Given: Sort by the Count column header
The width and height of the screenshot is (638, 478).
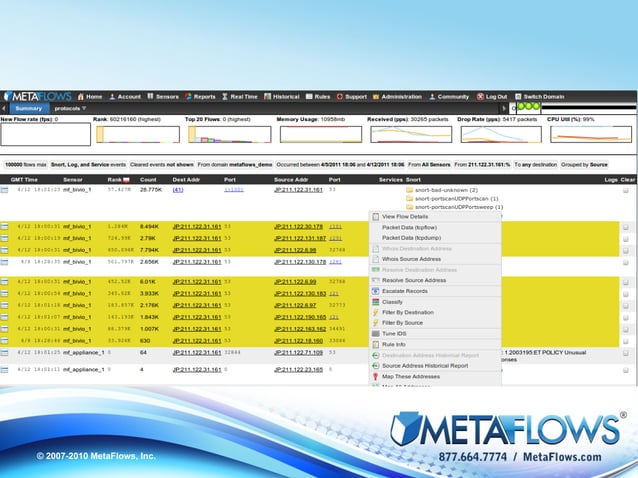Looking at the screenshot, I should click(148, 180).
